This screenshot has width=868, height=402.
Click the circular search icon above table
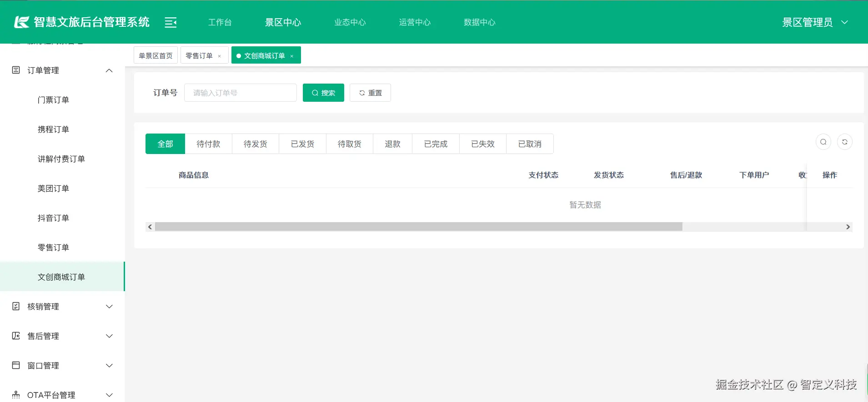coord(823,142)
